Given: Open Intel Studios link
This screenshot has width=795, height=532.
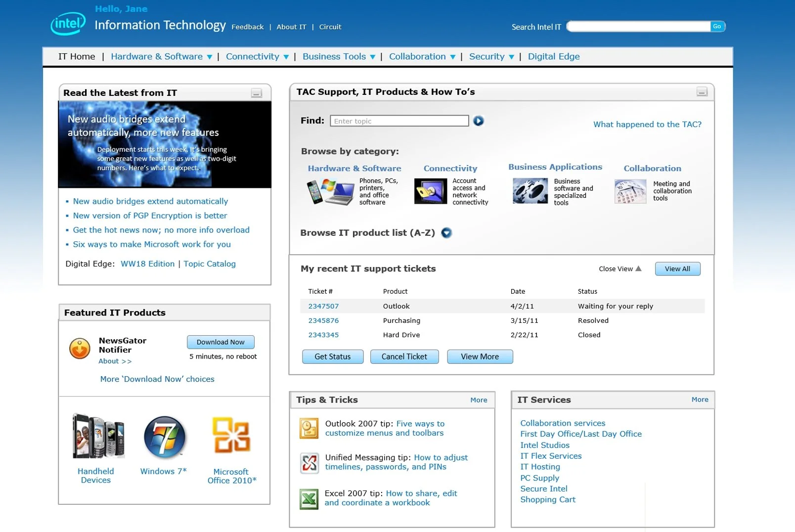Looking at the screenshot, I should click(545, 445).
